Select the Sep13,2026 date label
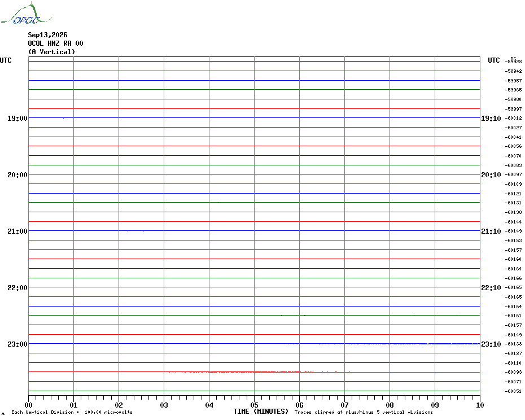 [47, 35]
